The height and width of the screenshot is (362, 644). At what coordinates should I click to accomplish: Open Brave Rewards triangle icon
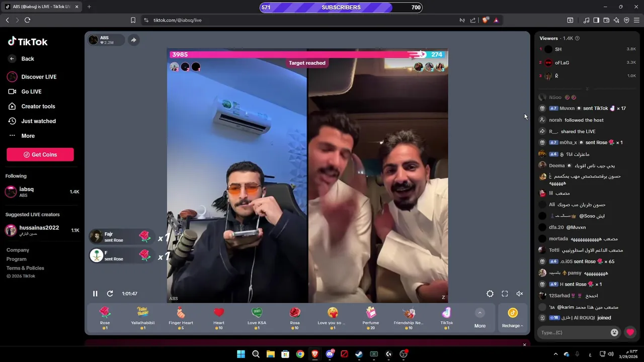click(496, 20)
